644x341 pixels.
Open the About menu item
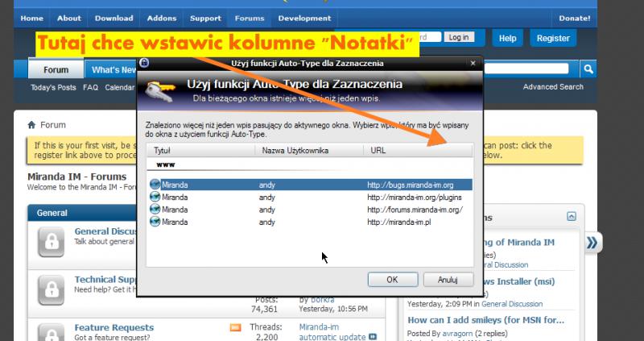point(69,19)
